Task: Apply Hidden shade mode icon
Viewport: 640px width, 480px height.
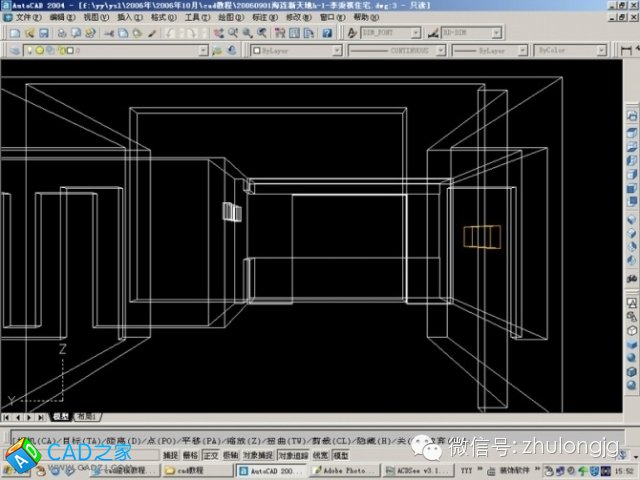Action: click(632, 329)
